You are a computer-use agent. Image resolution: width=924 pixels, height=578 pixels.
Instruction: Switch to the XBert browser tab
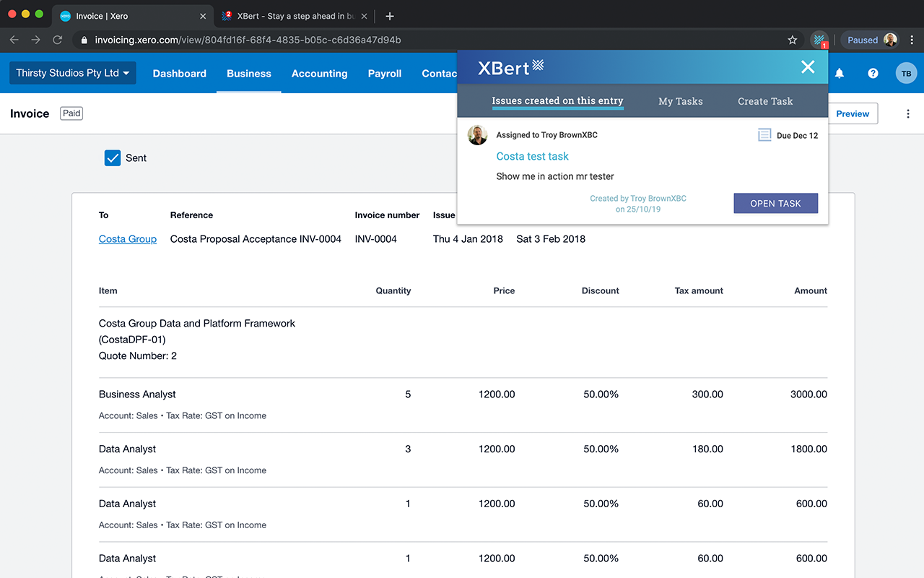(x=294, y=16)
